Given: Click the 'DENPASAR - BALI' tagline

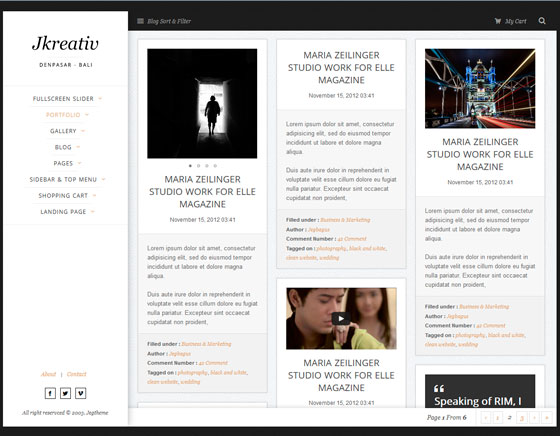Looking at the screenshot, I should (x=66, y=65).
